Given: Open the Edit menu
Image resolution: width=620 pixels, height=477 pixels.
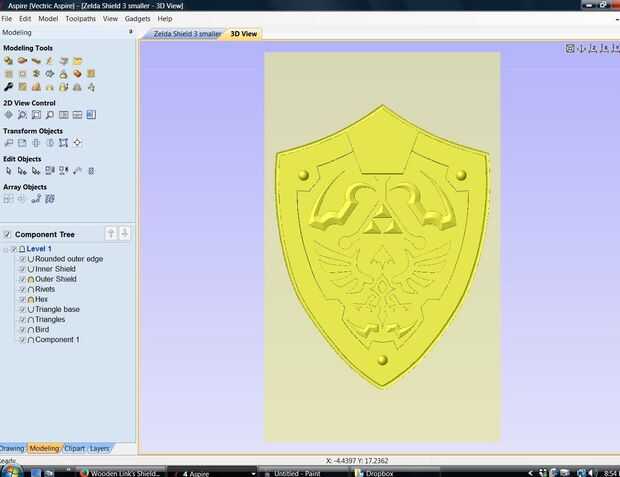Looking at the screenshot, I should (25, 19).
